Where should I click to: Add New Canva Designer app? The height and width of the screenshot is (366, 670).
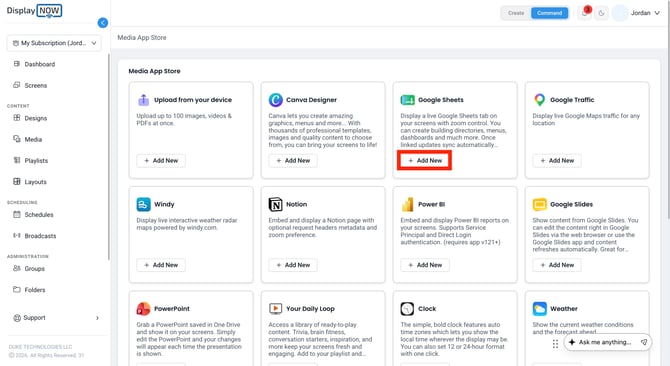pos(293,161)
